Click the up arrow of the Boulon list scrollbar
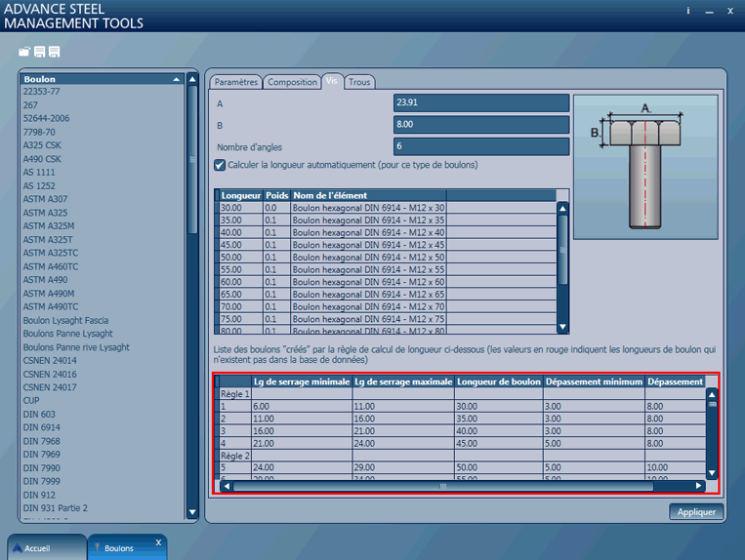 click(192, 79)
